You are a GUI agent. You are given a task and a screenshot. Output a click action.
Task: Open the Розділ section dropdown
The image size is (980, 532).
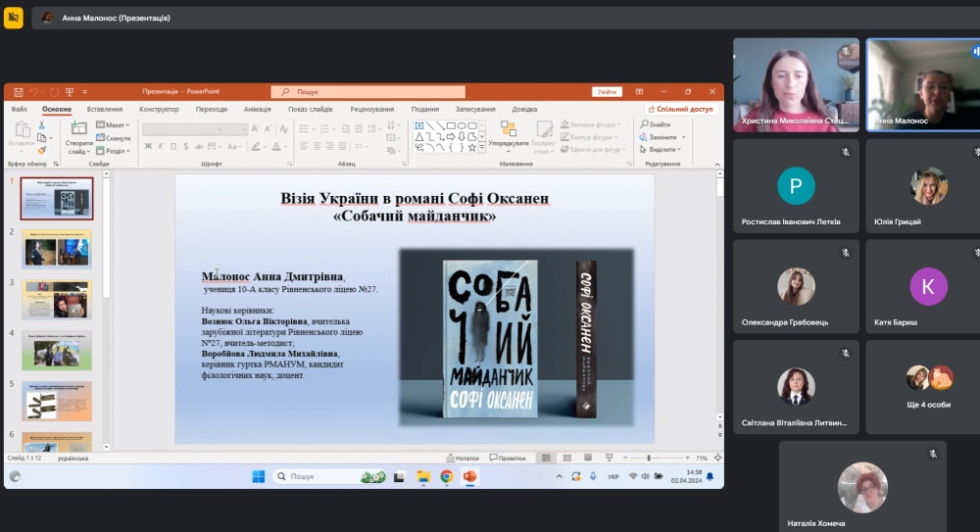(114, 151)
